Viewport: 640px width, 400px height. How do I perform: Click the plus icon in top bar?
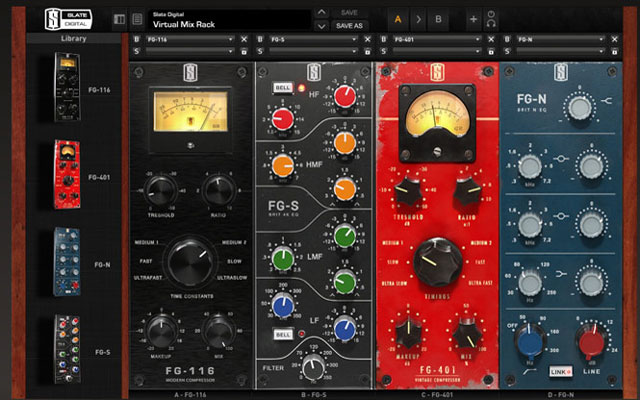click(x=473, y=19)
